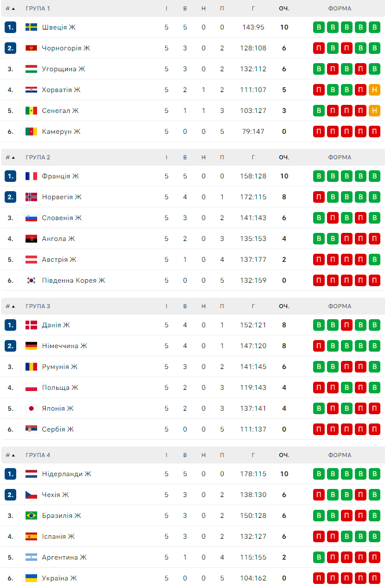The height and width of the screenshot is (588, 385).
Task: Click the South Korea flag icon
Action: tap(31, 280)
